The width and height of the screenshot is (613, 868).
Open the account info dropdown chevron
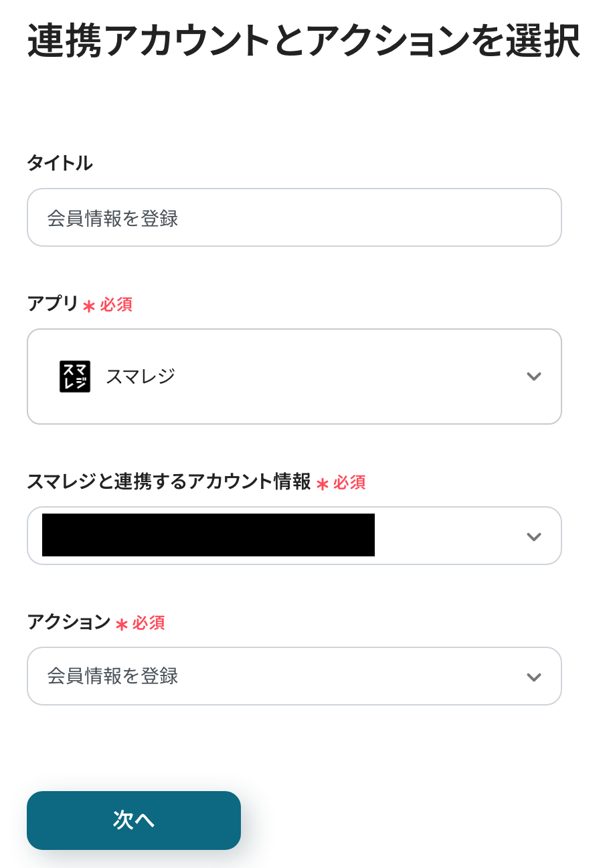pyautogui.click(x=533, y=536)
